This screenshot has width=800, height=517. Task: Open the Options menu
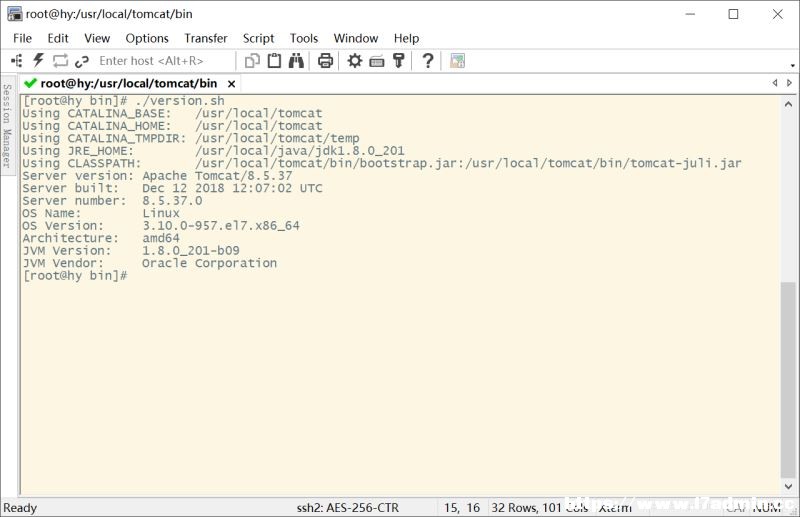point(147,38)
